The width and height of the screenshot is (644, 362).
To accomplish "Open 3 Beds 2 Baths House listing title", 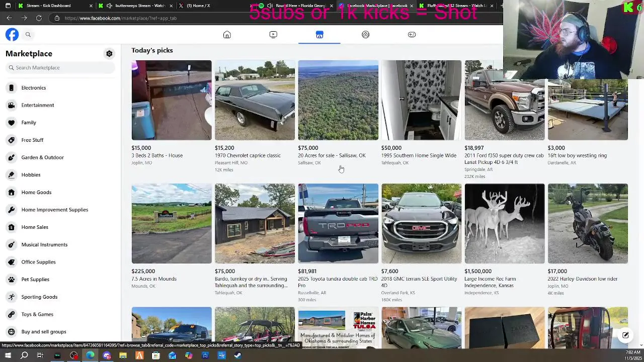I will 157,155.
